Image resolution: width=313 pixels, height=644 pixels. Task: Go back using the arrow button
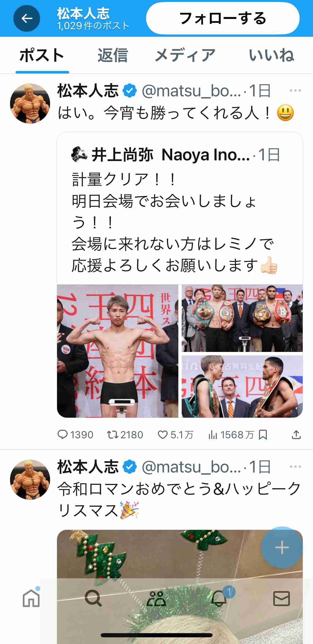(27, 18)
